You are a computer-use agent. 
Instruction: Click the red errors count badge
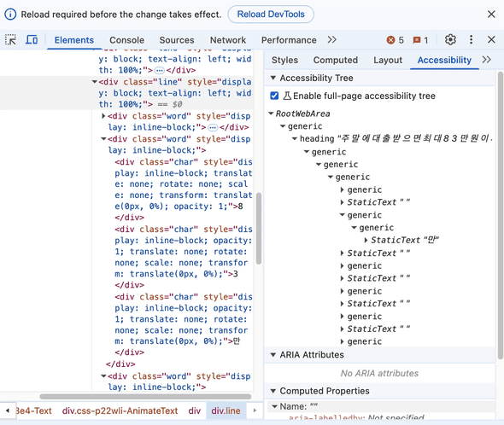coord(395,40)
